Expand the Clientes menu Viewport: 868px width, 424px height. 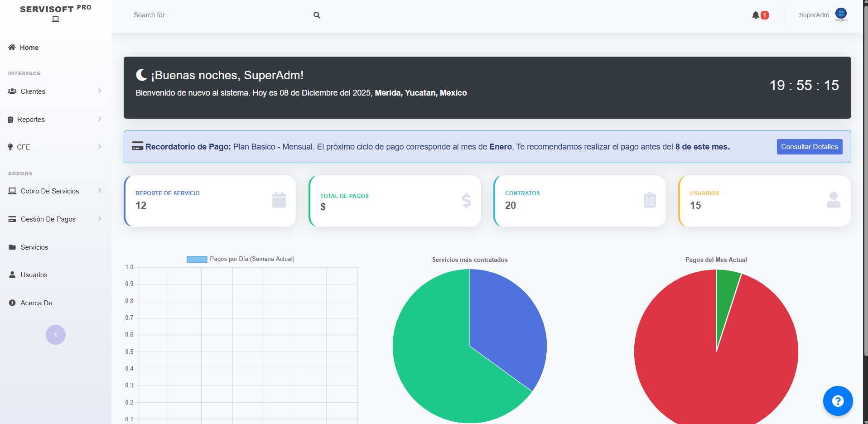(33, 91)
